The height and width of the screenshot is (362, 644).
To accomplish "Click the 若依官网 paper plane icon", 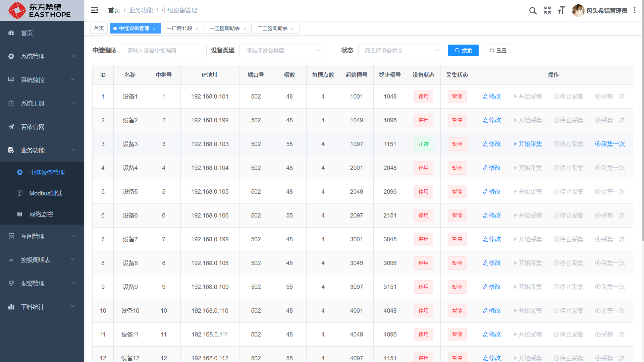I will click(x=11, y=127).
